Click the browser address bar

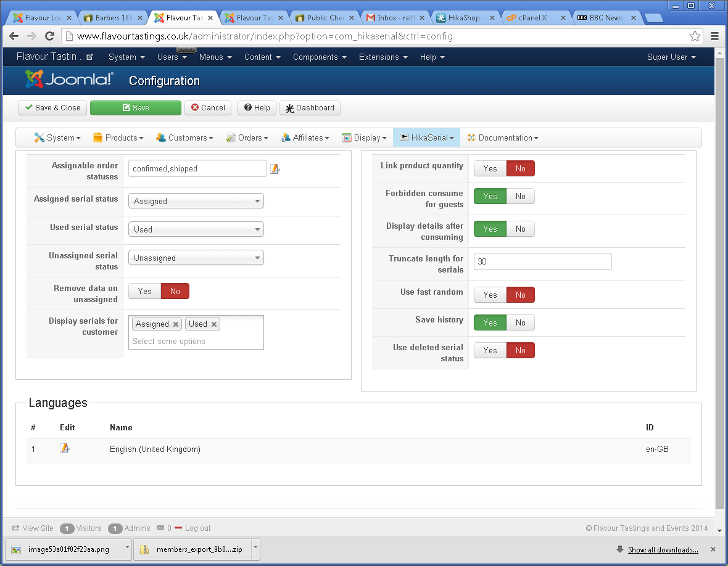381,36
